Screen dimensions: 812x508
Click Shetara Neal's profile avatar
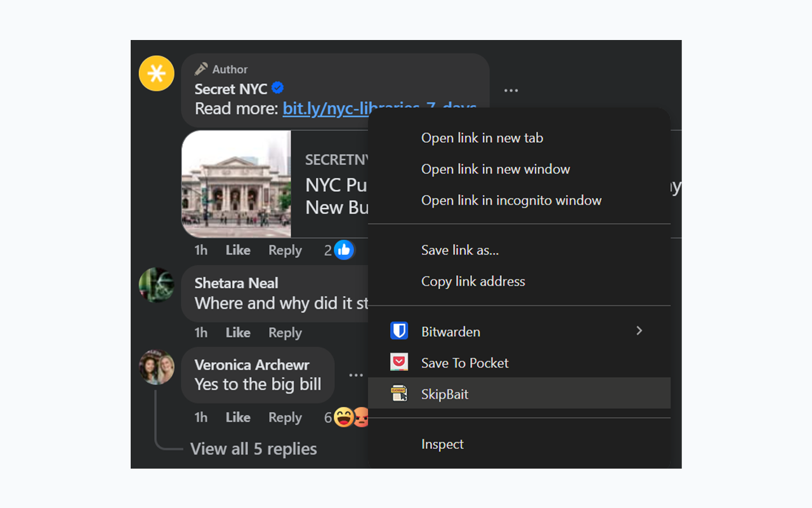click(x=157, y=285)
